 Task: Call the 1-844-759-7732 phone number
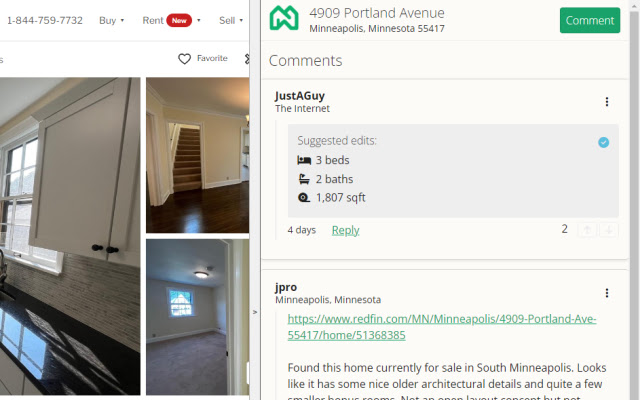click(x=45, y=20)
